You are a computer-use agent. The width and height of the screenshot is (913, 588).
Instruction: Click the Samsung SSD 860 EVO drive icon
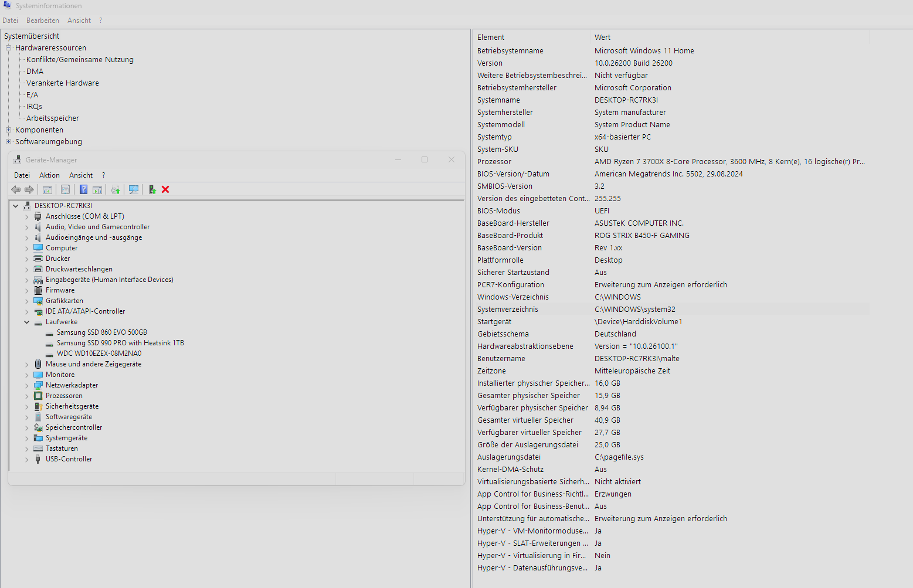point(49,333)
